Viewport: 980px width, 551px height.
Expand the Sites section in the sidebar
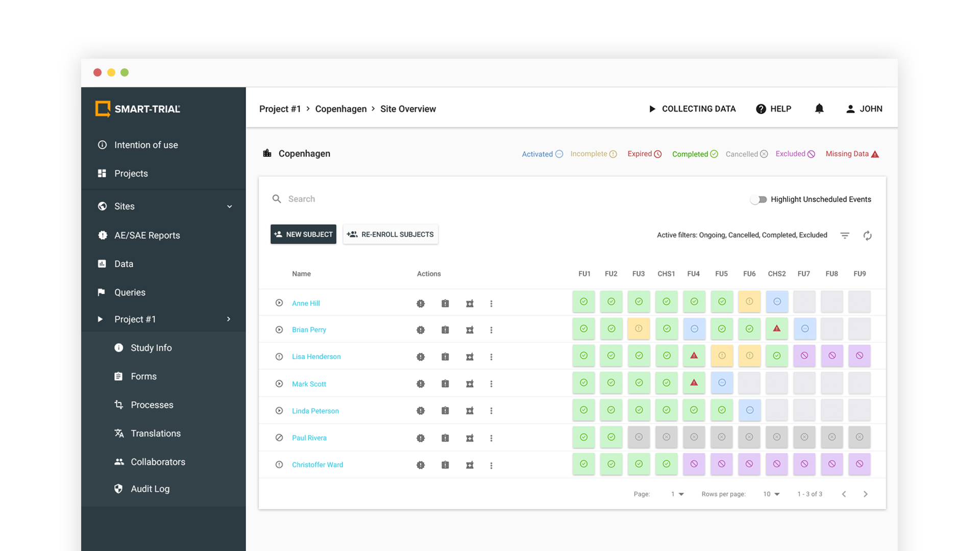pos(229,206)
